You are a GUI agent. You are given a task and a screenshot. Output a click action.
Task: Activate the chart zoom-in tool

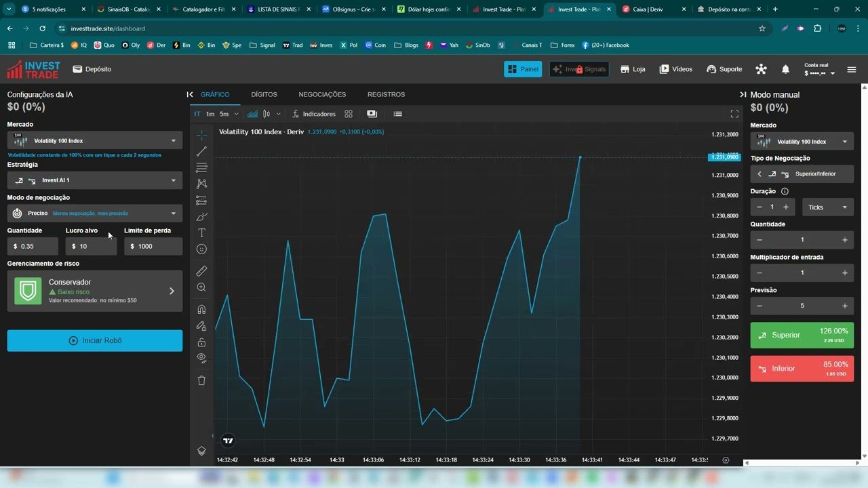pyautogui.click(x=201, y=287)
